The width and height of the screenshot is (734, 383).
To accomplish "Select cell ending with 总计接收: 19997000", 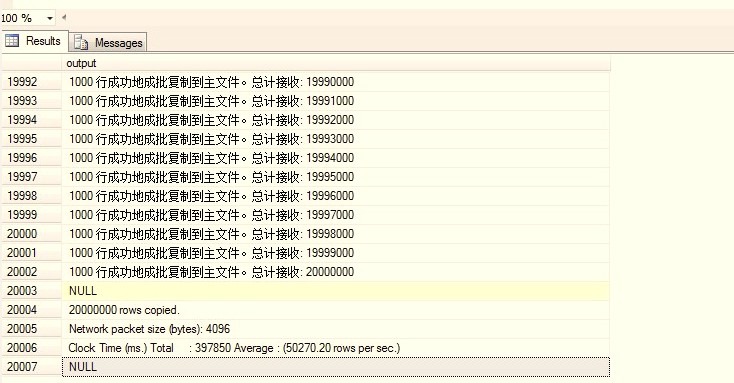I will [336, 214].
